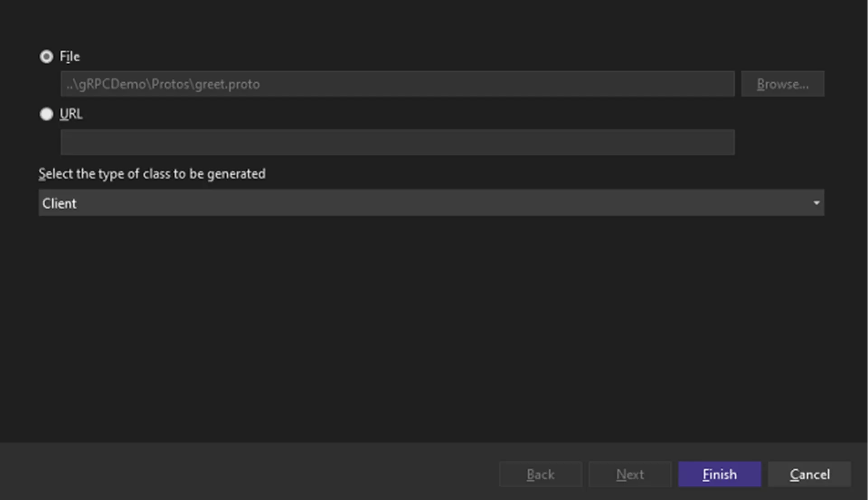The height and width of the screenshot is (500, 868).
Task: Click the Client text in combo box
Action: [x=59, y=204]
